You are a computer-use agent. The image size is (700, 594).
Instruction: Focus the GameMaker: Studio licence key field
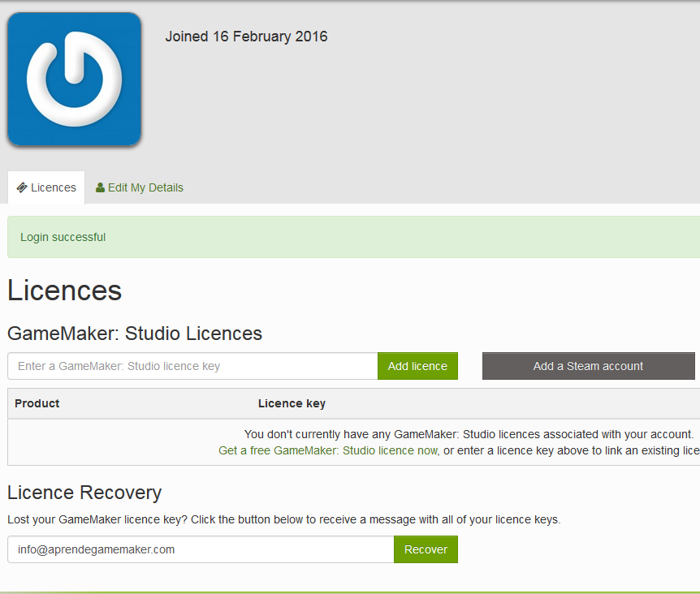coord(192,366)
